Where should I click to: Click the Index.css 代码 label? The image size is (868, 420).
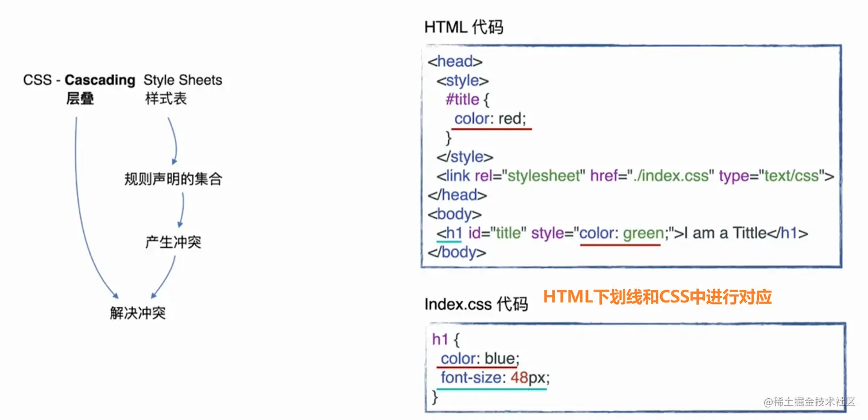click(x=477, y=304)
